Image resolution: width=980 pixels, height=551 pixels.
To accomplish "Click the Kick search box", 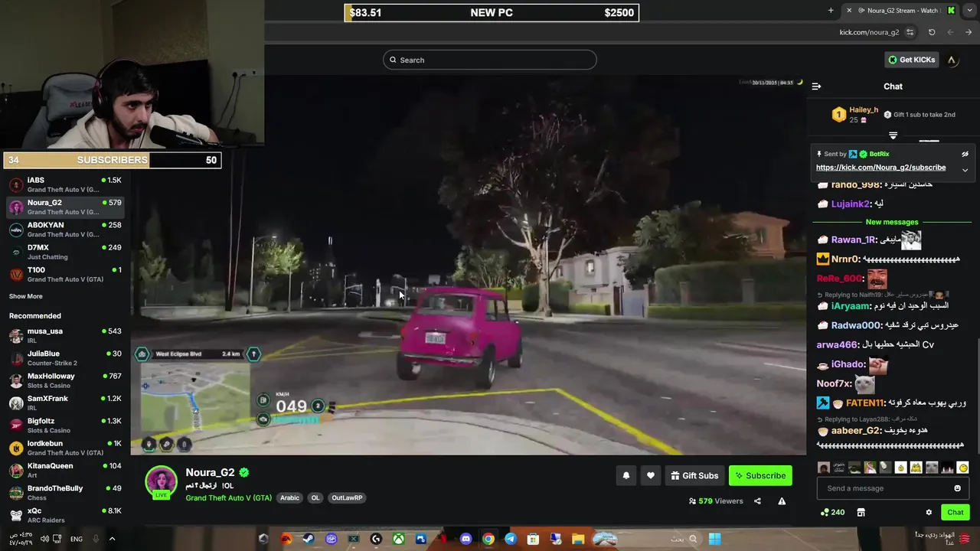I will pyautogui.click(x=490, y=60).
